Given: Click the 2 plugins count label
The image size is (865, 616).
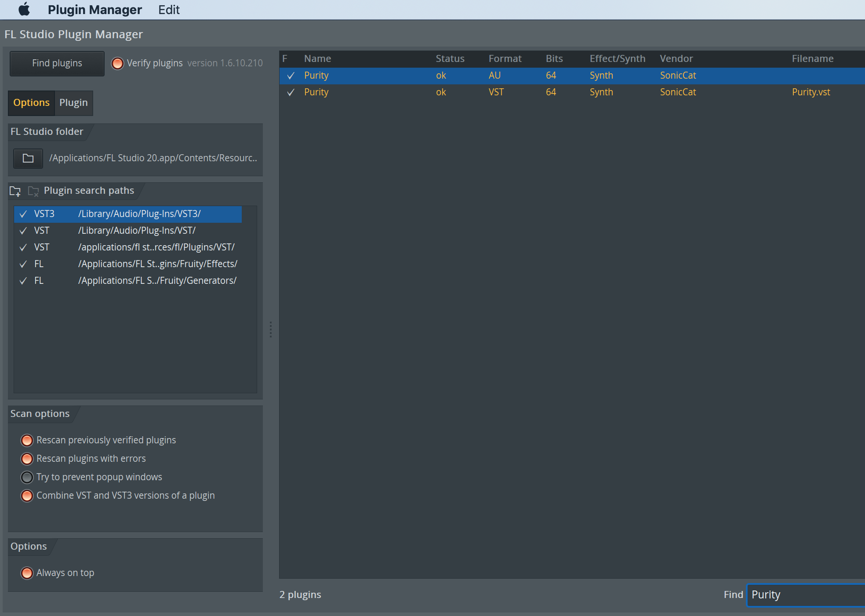Looking at the screenshot, I should click(300, 595).
